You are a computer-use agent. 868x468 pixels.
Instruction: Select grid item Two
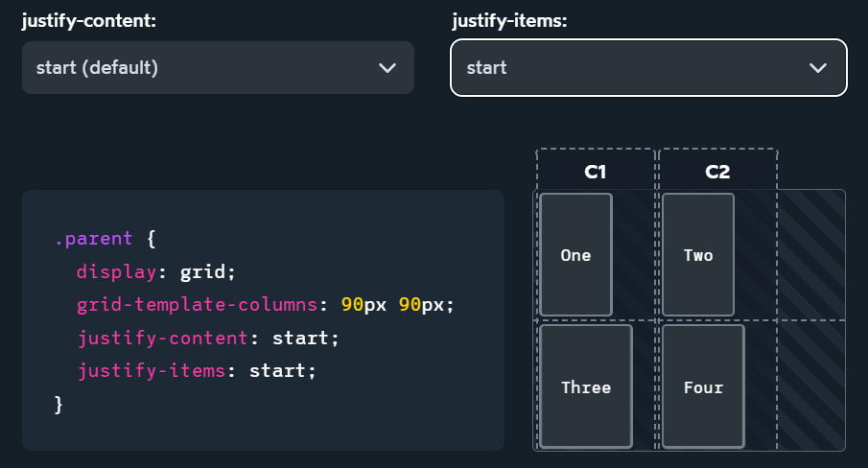(698, 255)
